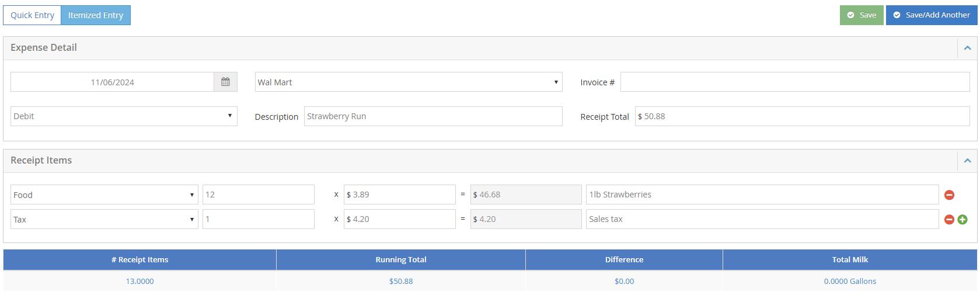Add a new receipt item row

coord(962,220)
